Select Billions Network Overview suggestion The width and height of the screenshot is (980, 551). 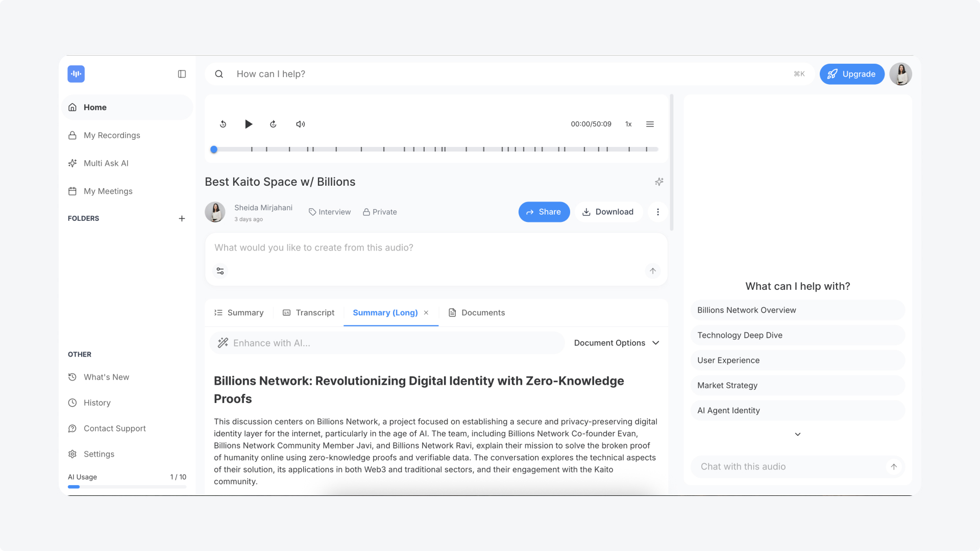798,310
